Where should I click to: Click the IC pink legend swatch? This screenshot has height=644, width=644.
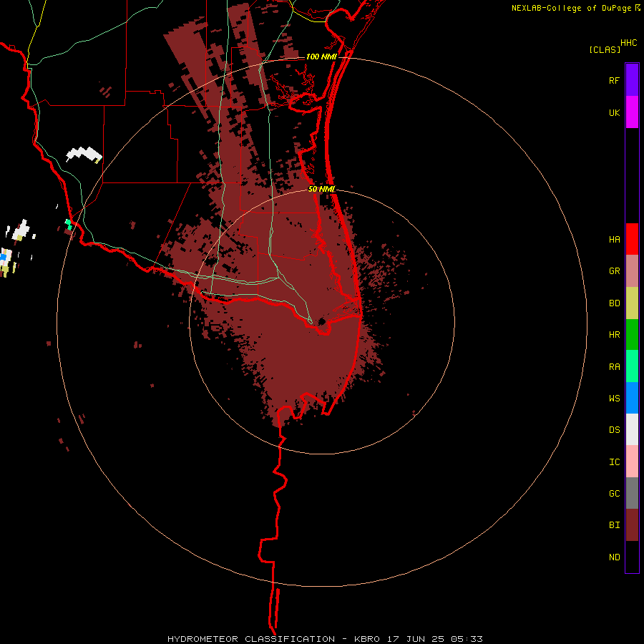click(632, 462)
